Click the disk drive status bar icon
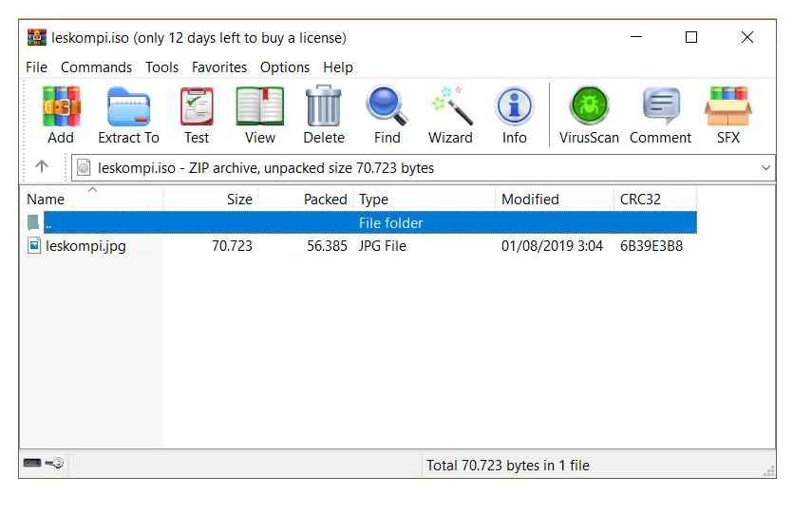The image size is (812, 515). 32,463
